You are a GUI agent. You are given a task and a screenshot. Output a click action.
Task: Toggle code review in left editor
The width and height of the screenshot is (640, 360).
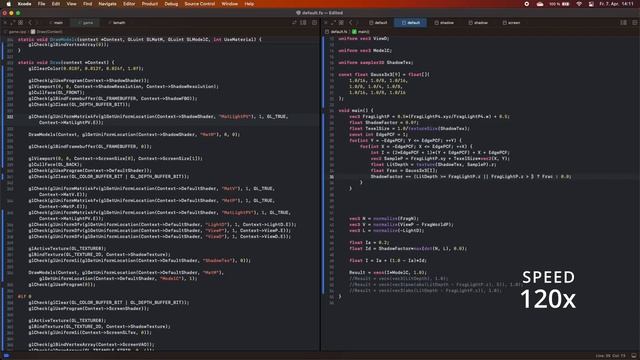pos(294,23)
